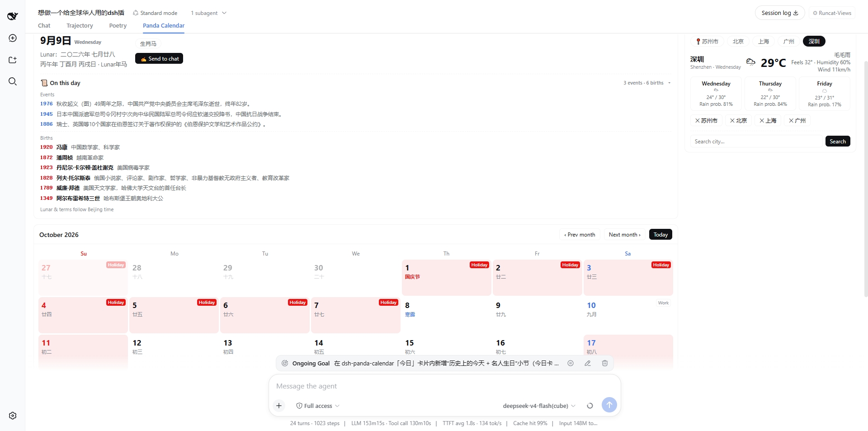Switch to the Poetry tab
Viewport: 868px width, 431px height.
click(x=118, y=26)
